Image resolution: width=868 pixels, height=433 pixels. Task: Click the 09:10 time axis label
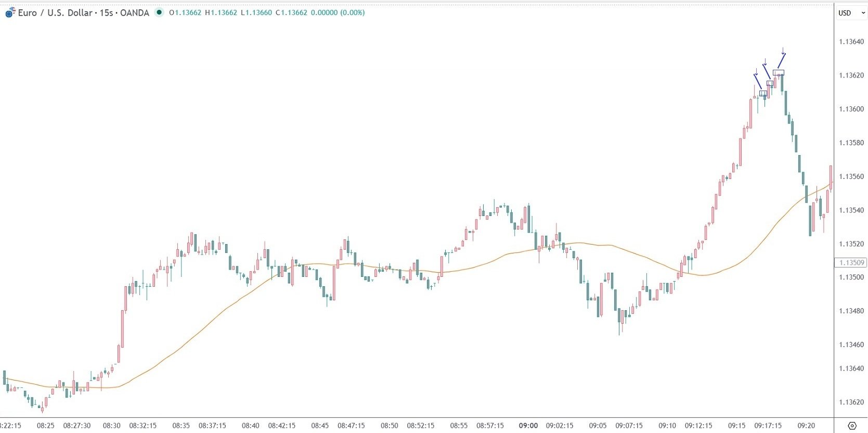[x=667, y=426]
